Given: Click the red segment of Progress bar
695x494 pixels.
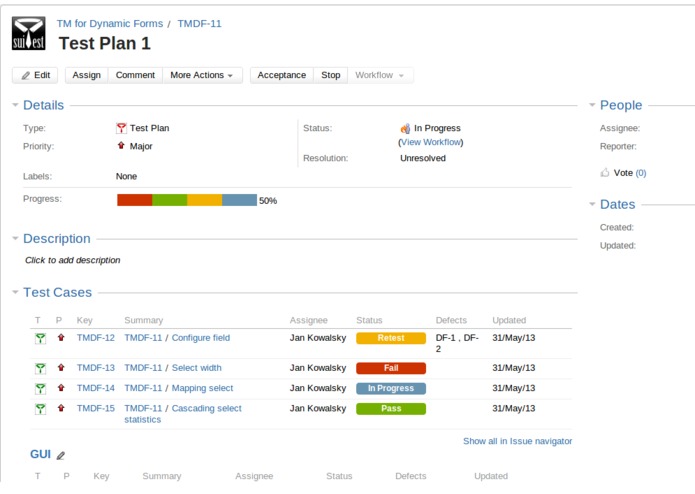Looking at the screenshot, I should coord(135,200).
